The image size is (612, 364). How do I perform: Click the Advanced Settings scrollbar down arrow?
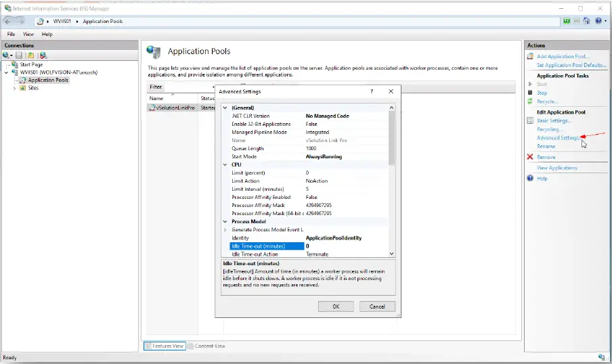pos(391,254)
